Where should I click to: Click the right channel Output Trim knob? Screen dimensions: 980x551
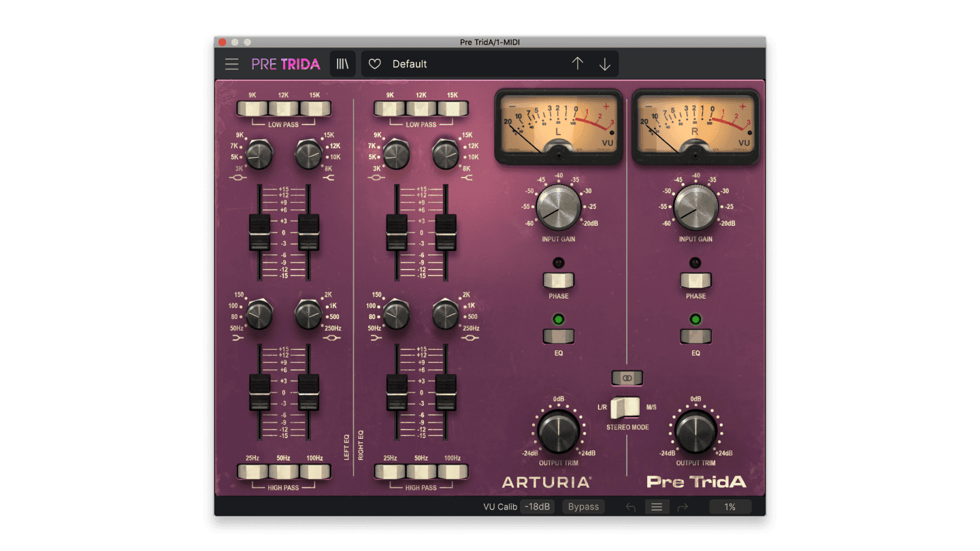[x=696, y=432]
